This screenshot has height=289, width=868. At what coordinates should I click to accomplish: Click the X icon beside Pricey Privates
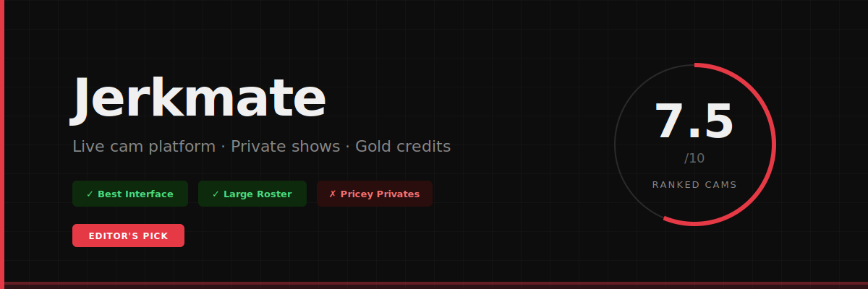point(333,194)
